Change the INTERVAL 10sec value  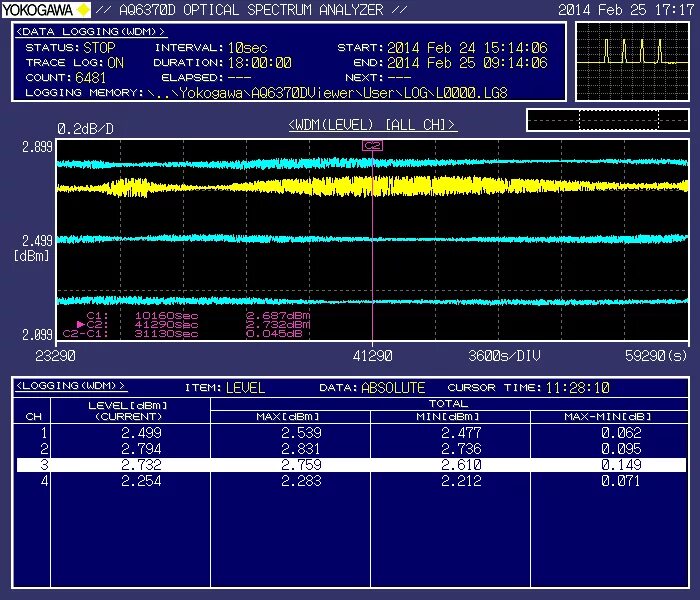[x=247, y=47]
